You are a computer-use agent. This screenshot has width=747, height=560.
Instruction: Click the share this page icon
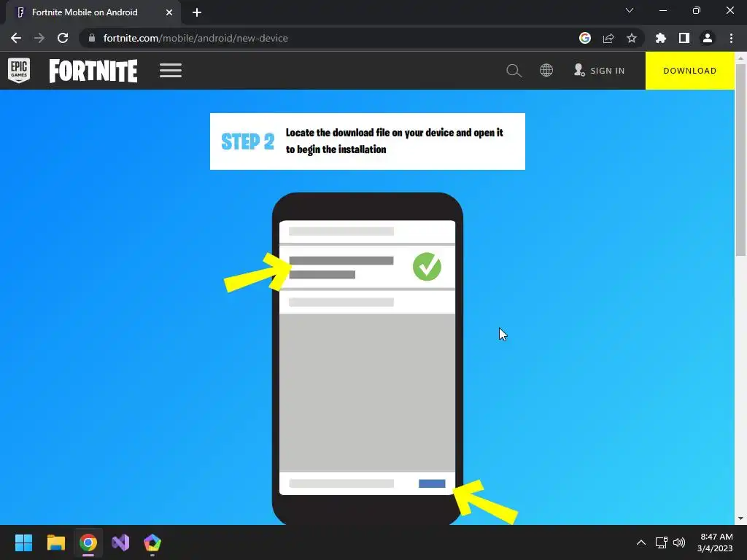click(x=608, y=38)
